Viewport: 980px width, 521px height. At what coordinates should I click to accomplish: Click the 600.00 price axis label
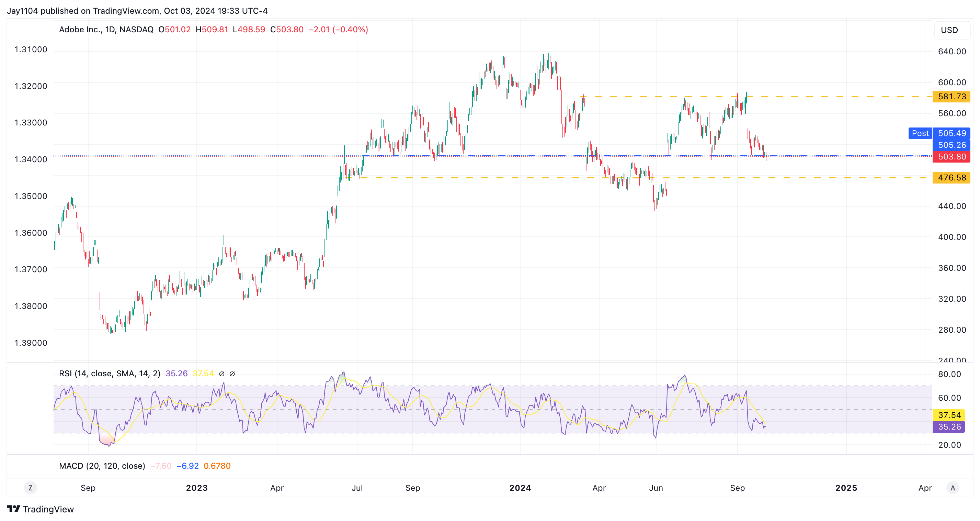coord(952,82)
